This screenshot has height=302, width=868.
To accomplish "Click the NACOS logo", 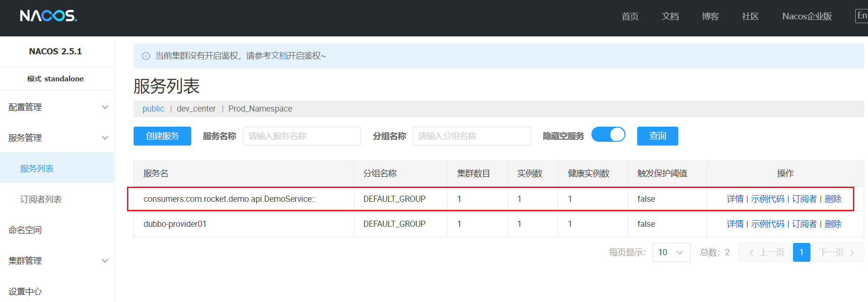I will (x=48, y=16).
